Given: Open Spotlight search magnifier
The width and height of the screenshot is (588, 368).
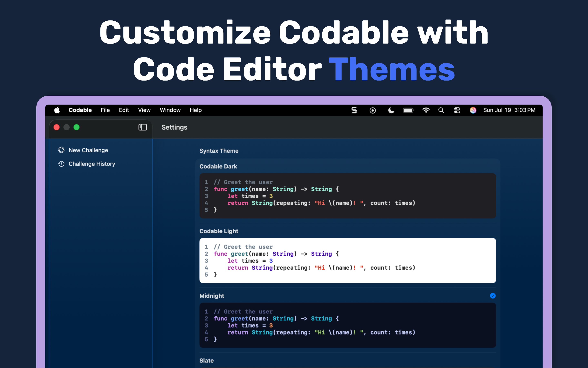Looking at the screenshot, I should tap(441, 110).
